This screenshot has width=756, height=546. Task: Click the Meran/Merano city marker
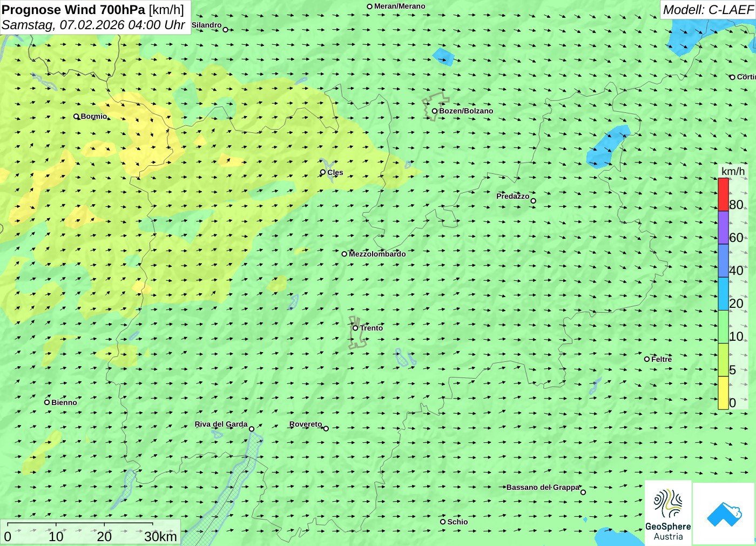click(x=370, y=6)
